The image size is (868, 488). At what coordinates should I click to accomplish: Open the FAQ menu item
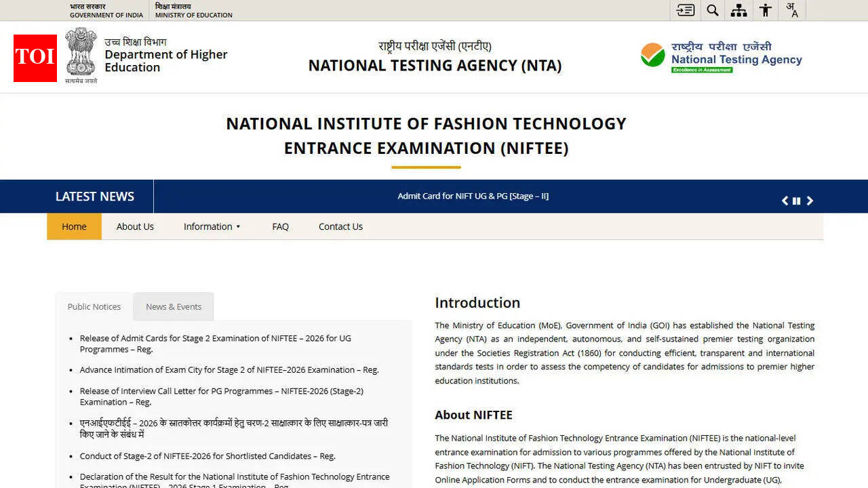pos(280,226)
